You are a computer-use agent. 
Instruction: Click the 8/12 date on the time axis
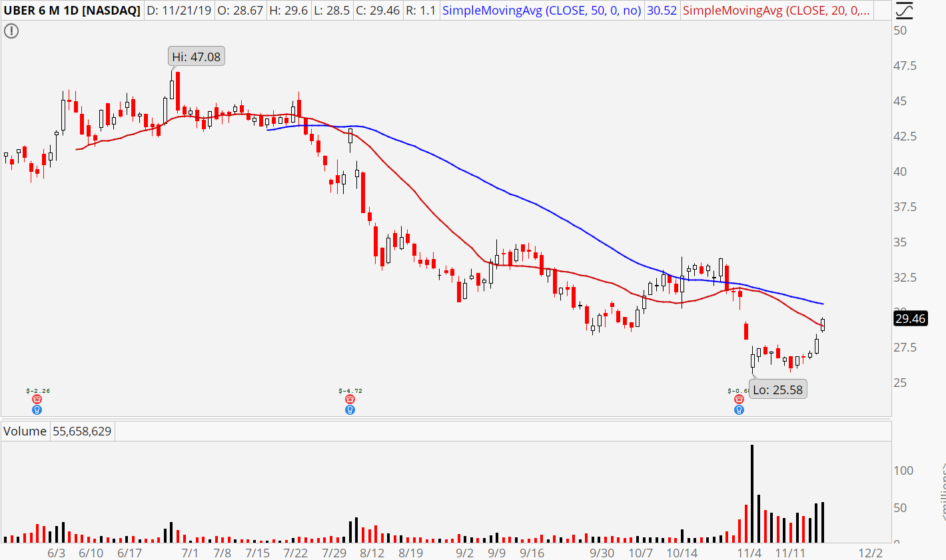pos(372,553)
